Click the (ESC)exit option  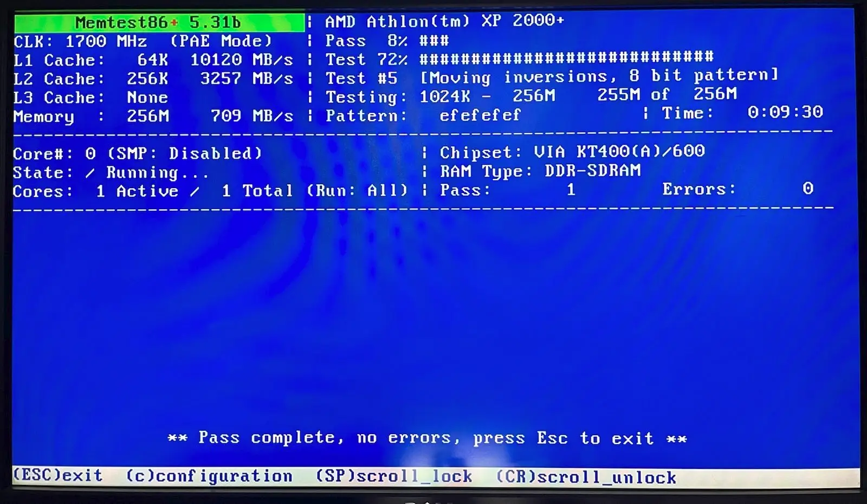point(57,475)
